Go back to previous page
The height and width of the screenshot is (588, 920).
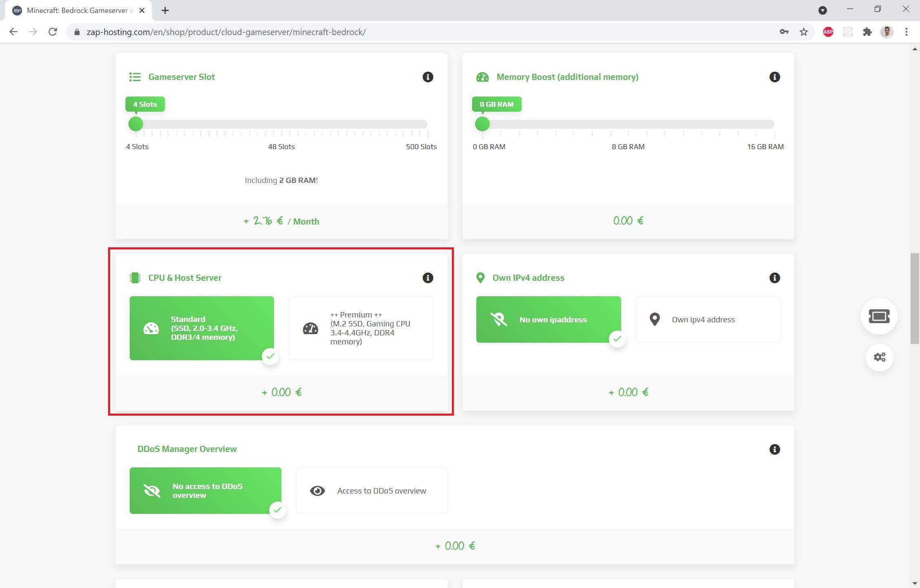[x=13, y=32]
